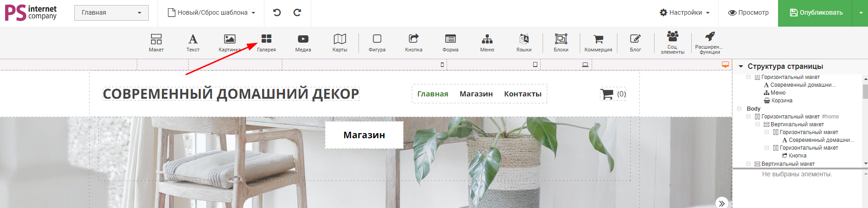Open the Расширенные функции rocket tool
868x208 pixels.
[x=709, y=43]
